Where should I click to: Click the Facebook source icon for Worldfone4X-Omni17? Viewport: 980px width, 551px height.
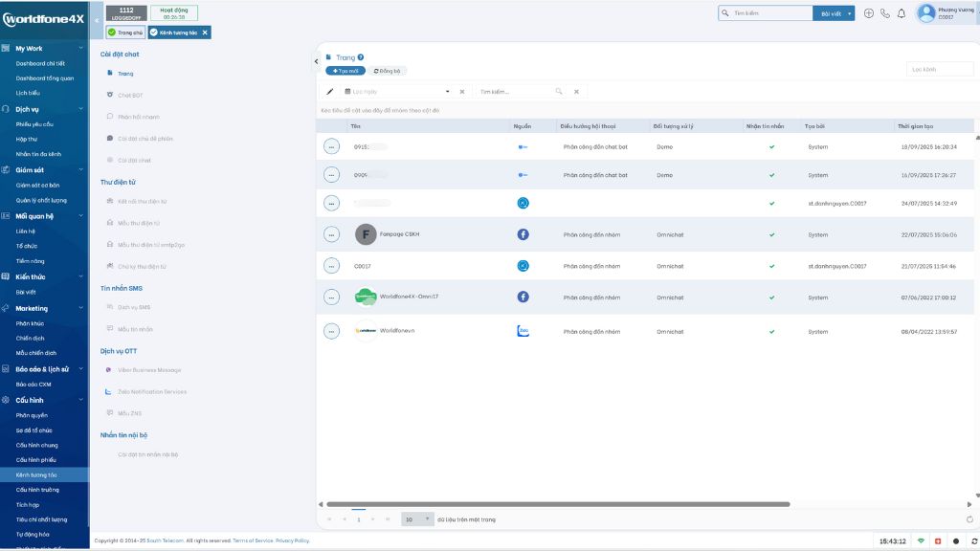[x=523, y=297]
